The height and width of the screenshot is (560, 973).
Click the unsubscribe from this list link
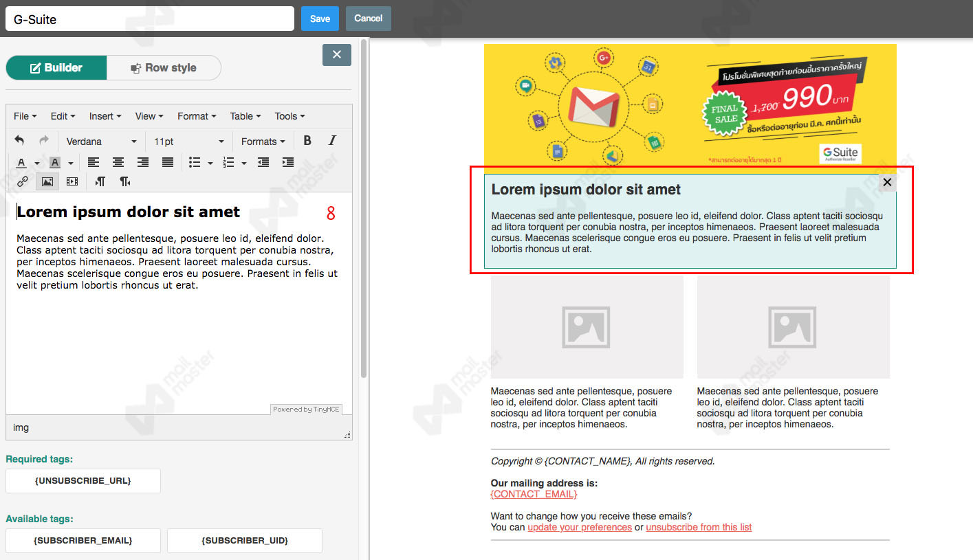tap(699, 527)
